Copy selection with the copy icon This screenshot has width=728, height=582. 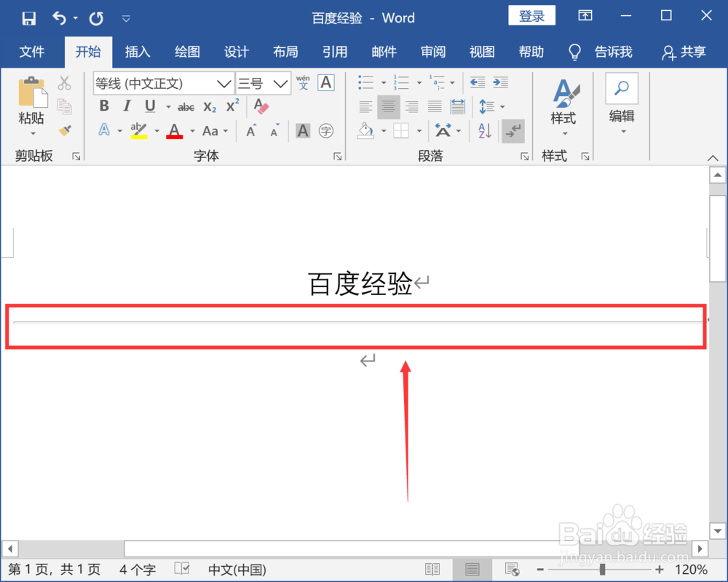(65, 106)
